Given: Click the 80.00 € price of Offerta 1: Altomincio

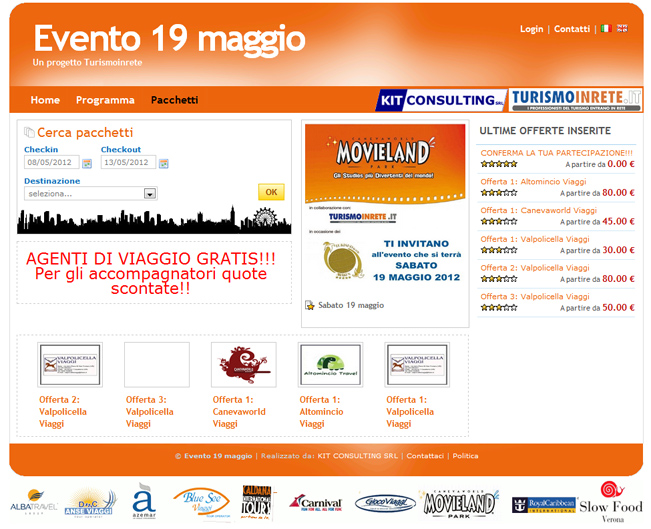Looking at the screenshot, I should click(x=618, y=193).
